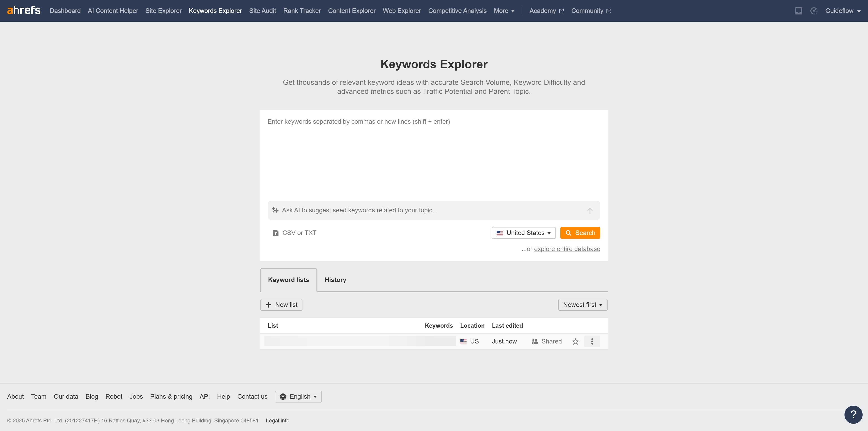The image size is (868, 431).
Task: Open Site Explorer from top navigation
Action: pos(163,11)
